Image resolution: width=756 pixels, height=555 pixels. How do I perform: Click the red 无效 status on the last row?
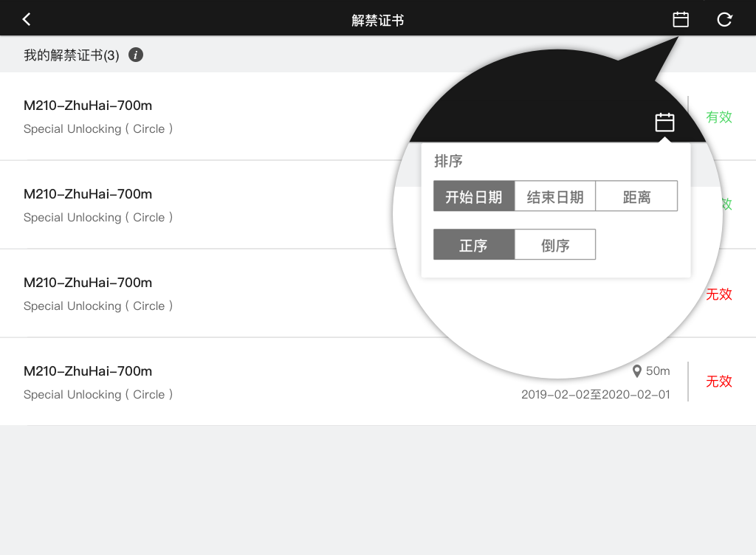point(719,381)
